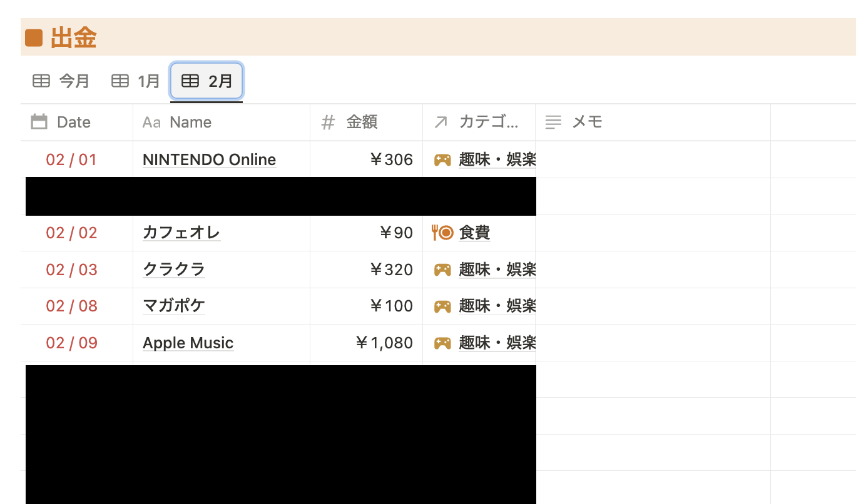
Task: Click the メモ cell in カフェオレ row
Action: click(x=653, y=233)
